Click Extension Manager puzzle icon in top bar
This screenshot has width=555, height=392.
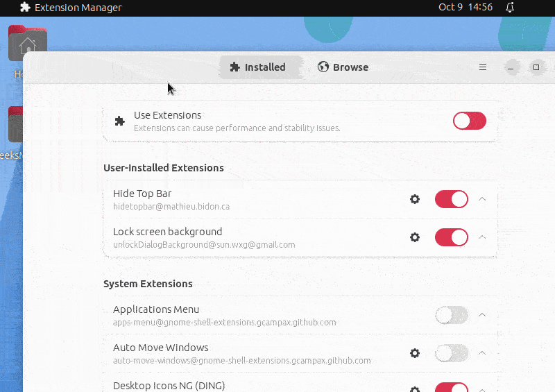pos(25,7)
